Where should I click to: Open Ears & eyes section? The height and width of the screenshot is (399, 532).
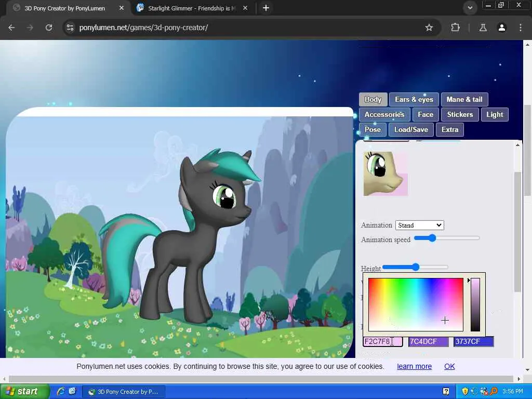(414, 99)
